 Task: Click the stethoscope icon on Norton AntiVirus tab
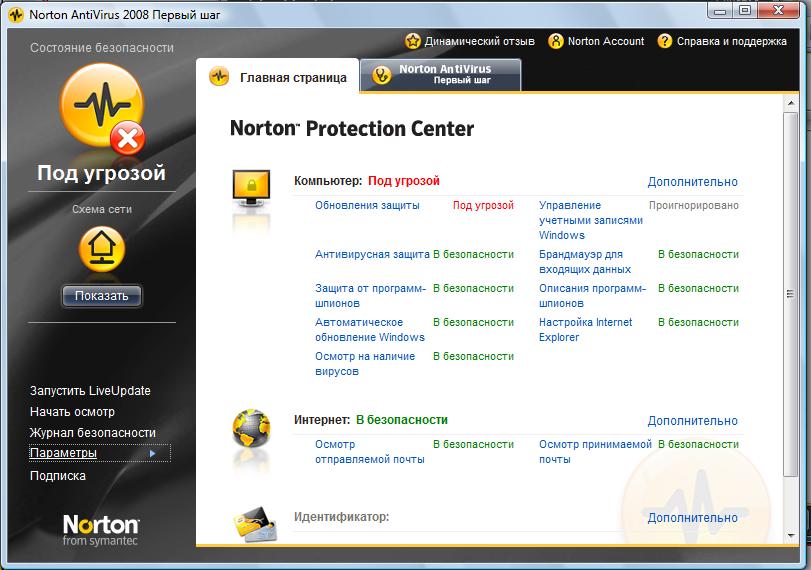(x=382, y=76)
